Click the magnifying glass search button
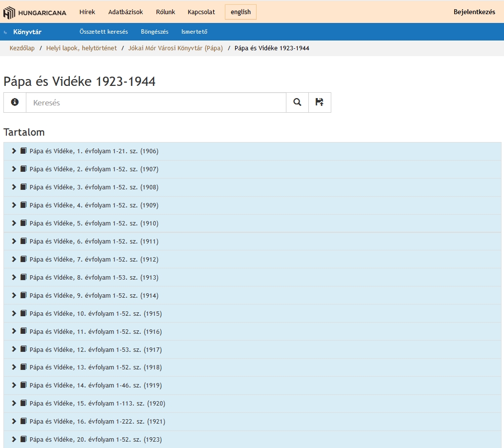Screen dimensions: 504x448 click(x=297, y=102)
